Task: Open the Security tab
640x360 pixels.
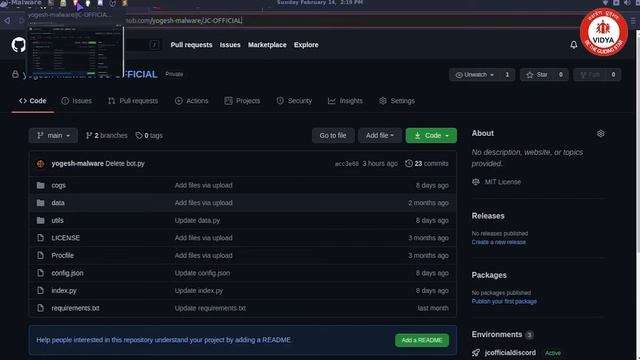Action: tap(294, 101)
